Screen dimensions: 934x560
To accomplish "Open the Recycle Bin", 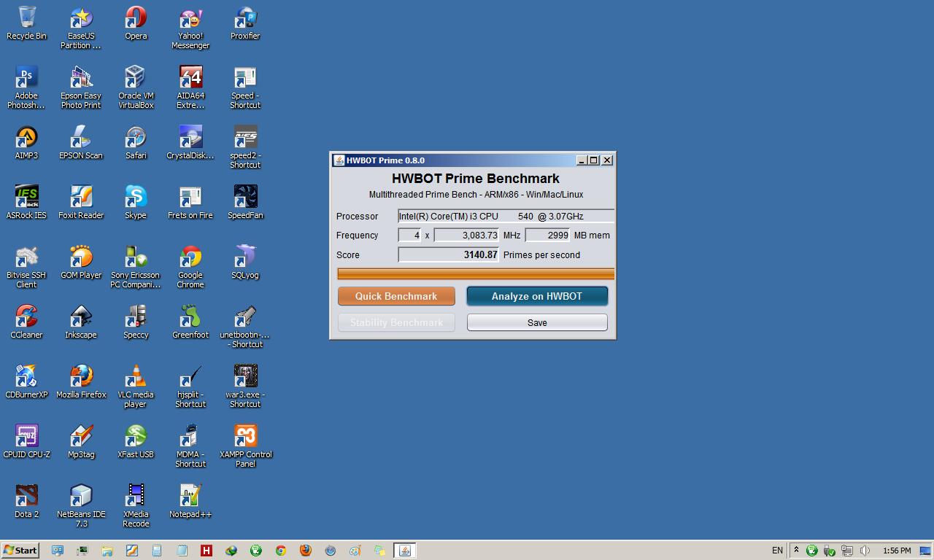I will click(x=26, y=23).
